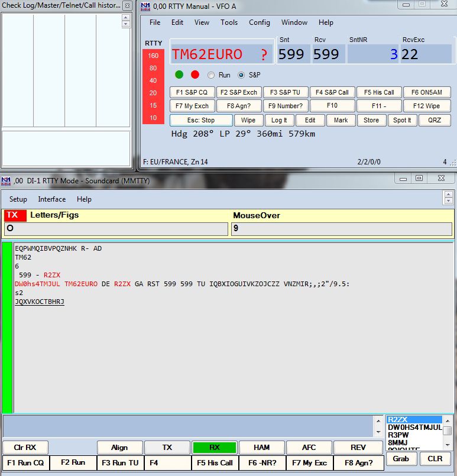Click the N1MM icon in DI-1 RTTY window title
Screen dimensions: 457x476
click(6, 181)
